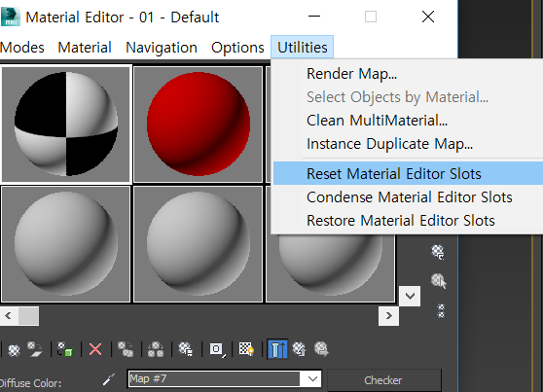Assign Material to Selection icon
Viewport: 543px width, 392px height.
65,349
